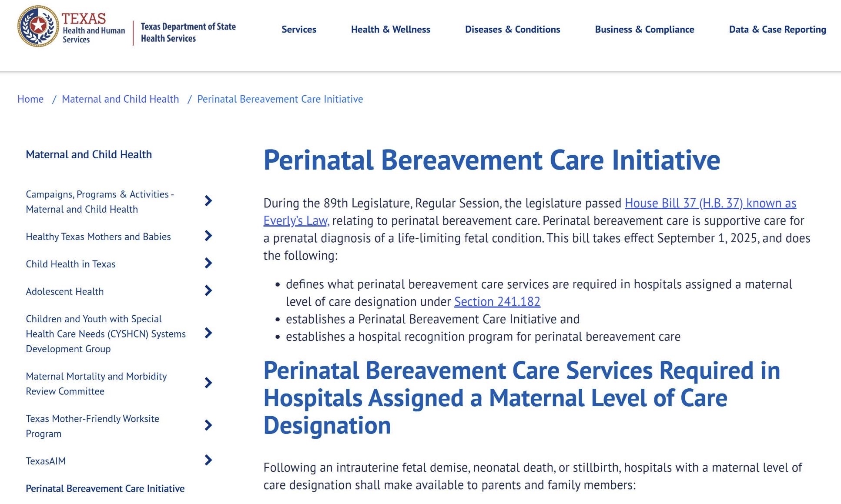The height and width of the screenshot is (504, 841).
Task: Expand Texas Mother-Friendly Worksite Program chevron
Action: click(x=208, y=425)
